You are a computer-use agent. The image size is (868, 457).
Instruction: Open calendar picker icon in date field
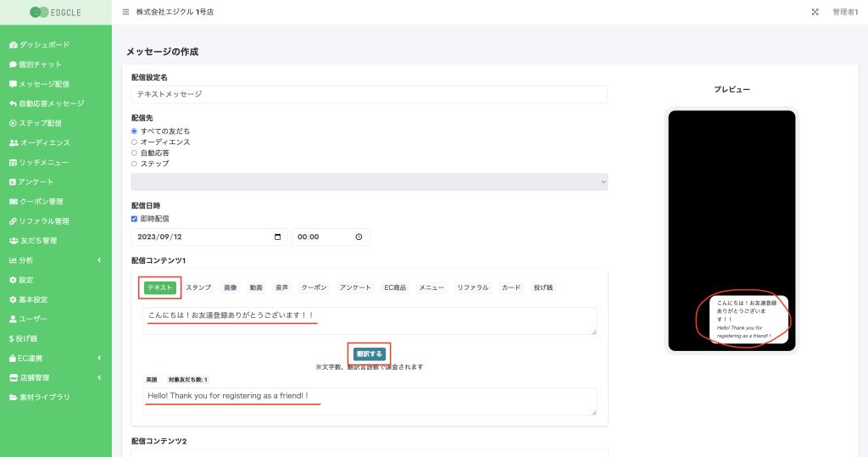click(277, 237)
